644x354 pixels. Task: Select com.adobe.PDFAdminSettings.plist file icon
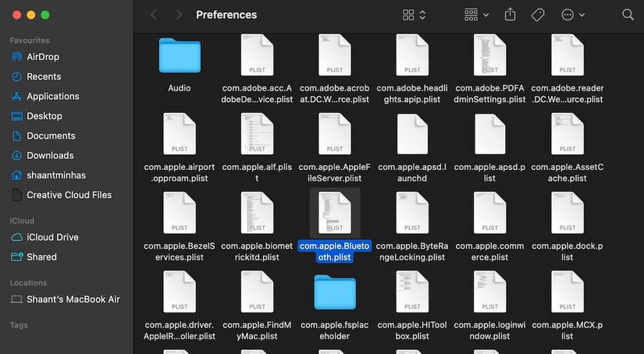(490, 55)
